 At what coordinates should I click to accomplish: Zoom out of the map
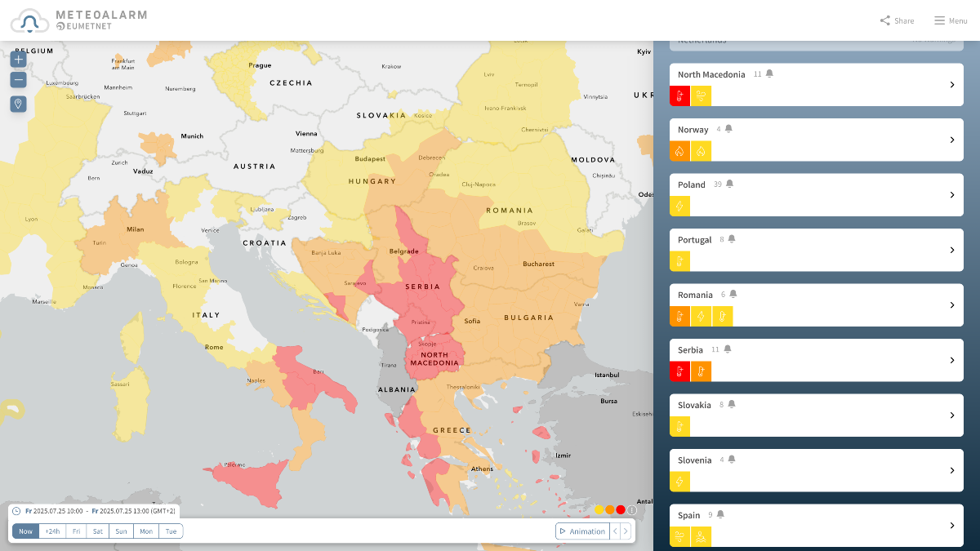(x=18, y=80)
